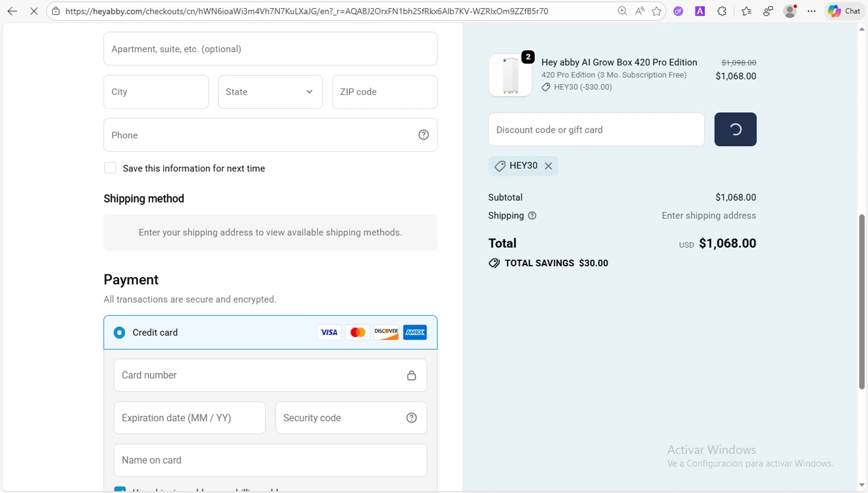Click the Total Savings tag icon
This screenshot has width=868, height=493.
coord(494,263)
